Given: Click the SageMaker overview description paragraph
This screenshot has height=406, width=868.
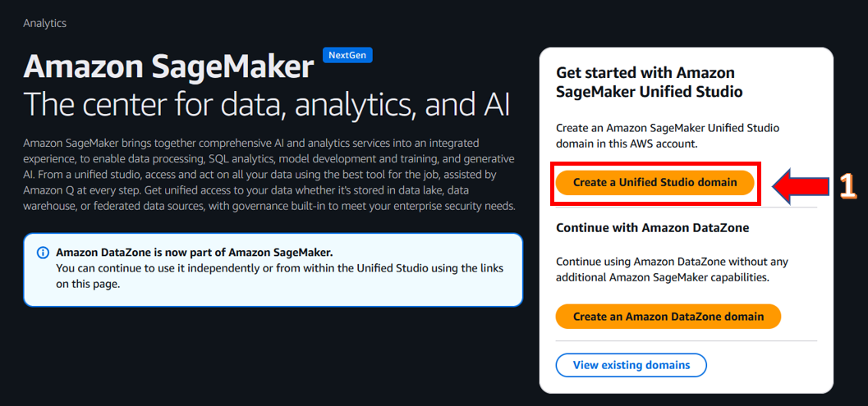Looking at the screenshot, I should point(269,175).
